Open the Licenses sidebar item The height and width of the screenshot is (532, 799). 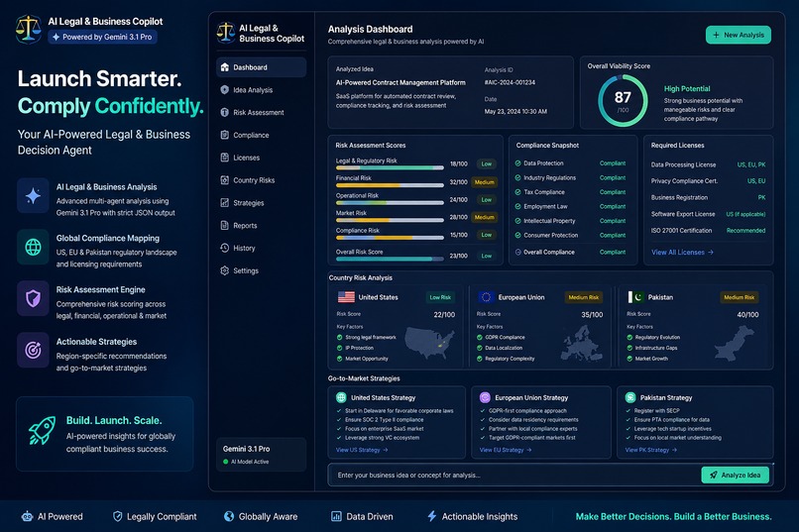pos(246,158)
